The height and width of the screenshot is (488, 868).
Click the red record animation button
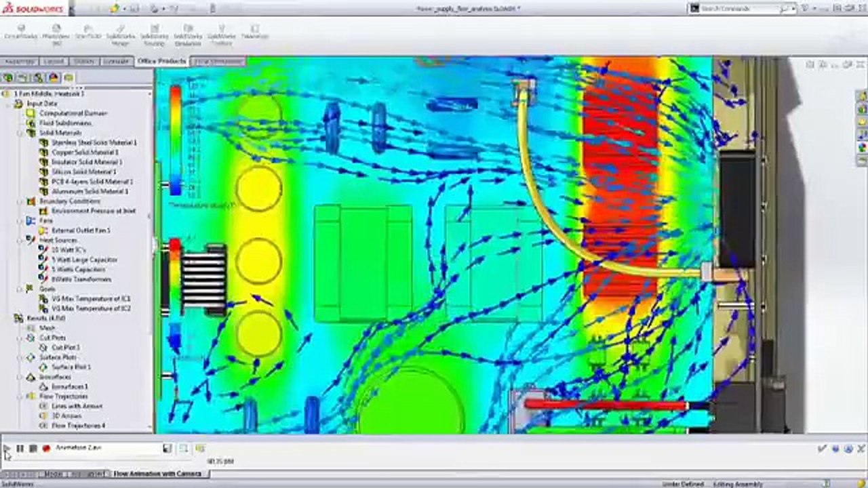coord(46,448)
